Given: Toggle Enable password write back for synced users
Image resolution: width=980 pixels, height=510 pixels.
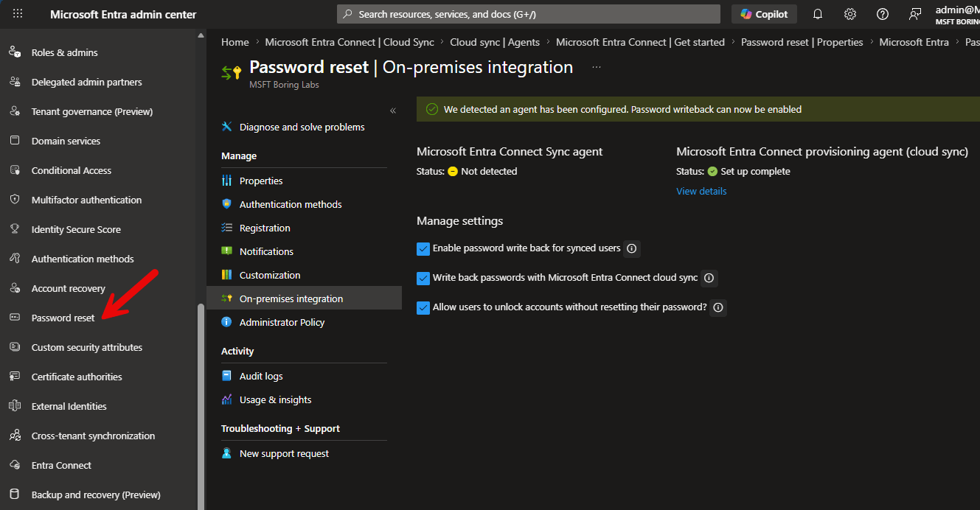Looking at the screenshot, I should click(x=423, y=249).
